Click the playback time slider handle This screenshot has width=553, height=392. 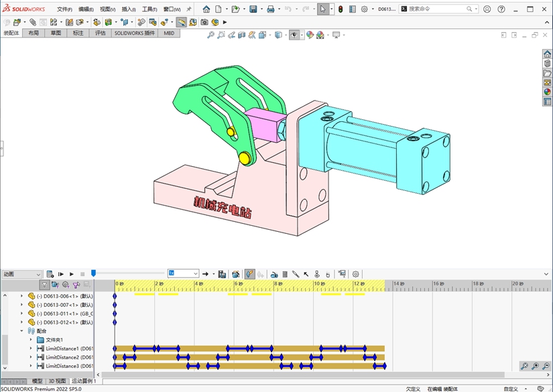[93, 273]
